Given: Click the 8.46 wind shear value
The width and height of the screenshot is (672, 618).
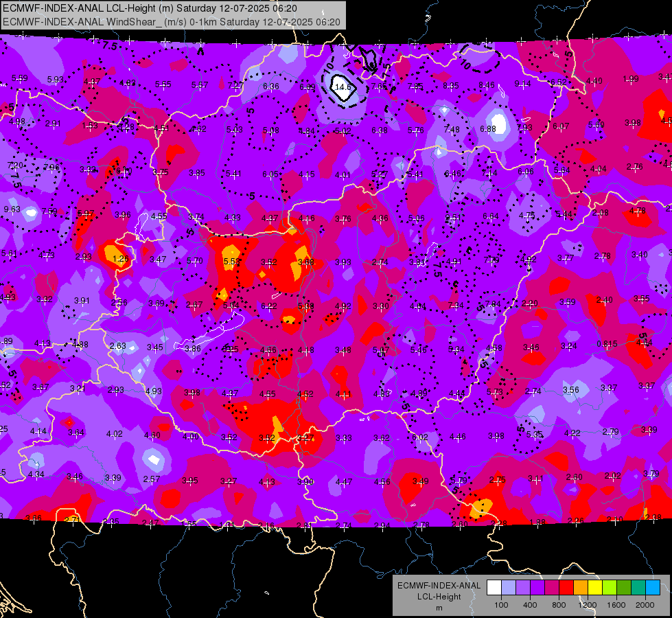Looking at the screenshot, I should (487, 85).
